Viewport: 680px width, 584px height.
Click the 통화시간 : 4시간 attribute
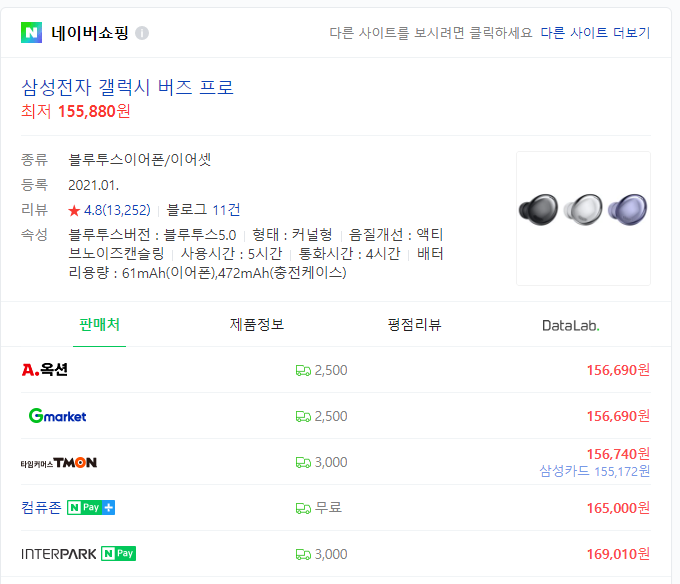(349, 254)
